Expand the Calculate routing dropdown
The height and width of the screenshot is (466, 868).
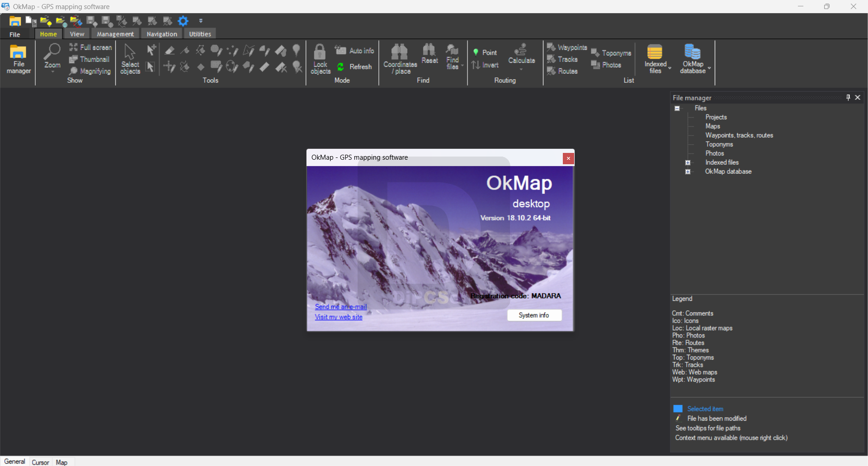(x=521, y=70)
